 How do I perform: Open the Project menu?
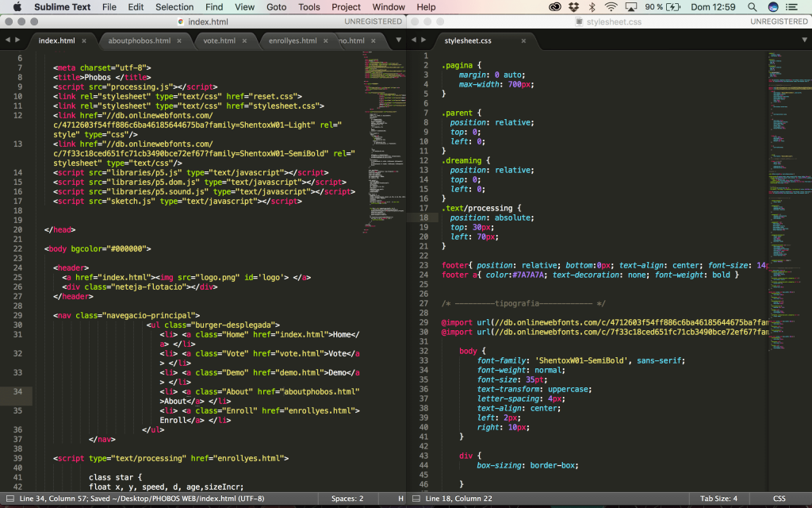point(346,6)
